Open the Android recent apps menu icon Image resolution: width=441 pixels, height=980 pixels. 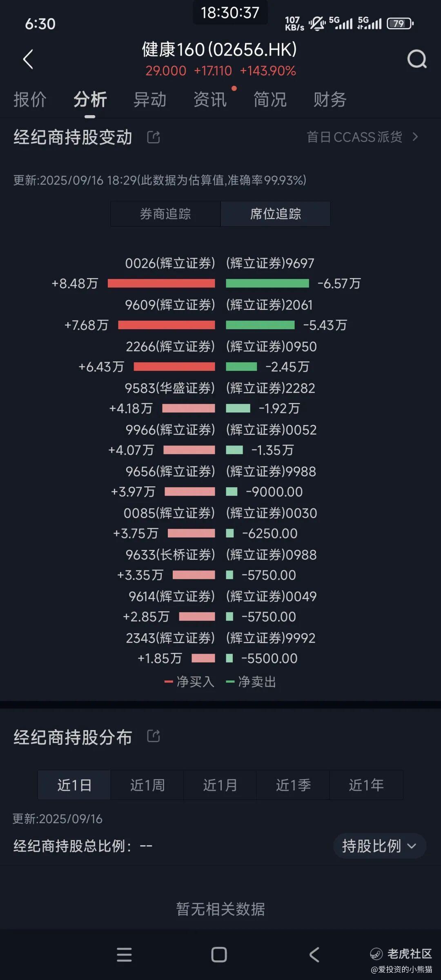(x=124, y=955)
